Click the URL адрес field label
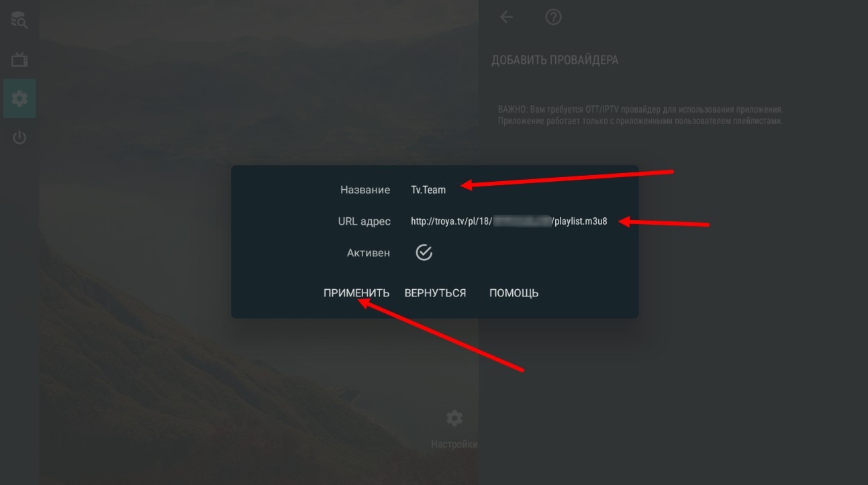 pos(365,221)
